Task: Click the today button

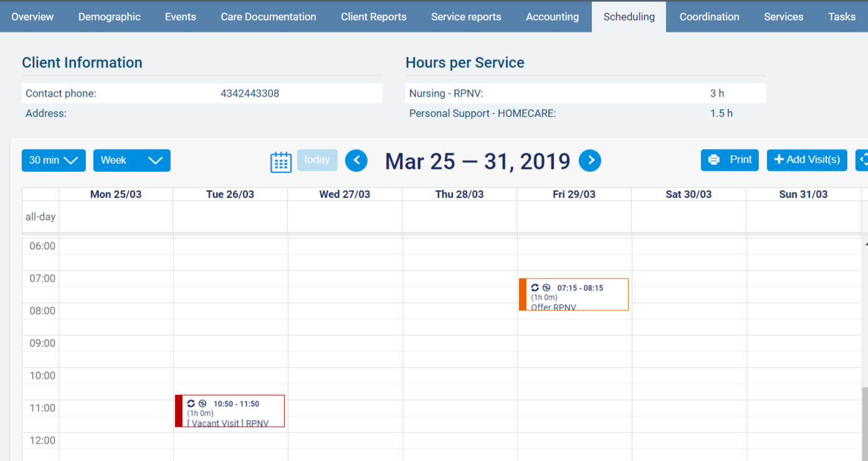Action: [x=317, y=160]
